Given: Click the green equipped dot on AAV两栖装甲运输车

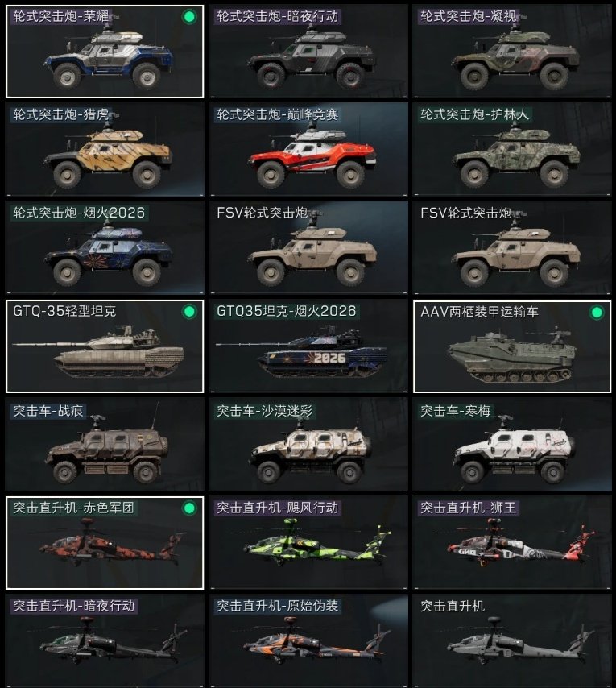Looking at the screenshot, I should pos(597,313).
